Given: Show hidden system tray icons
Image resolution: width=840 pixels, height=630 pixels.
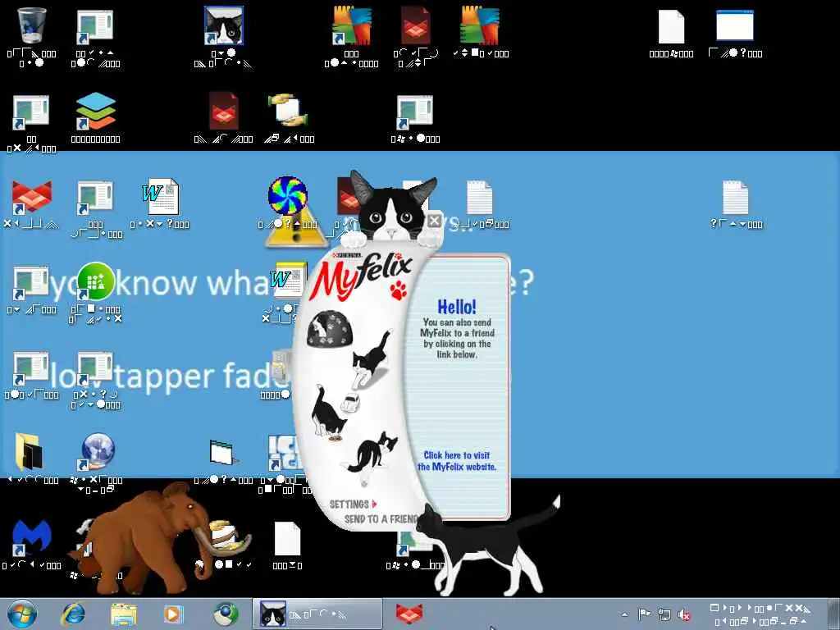Looking at the screenshot, I should coord(624,614).
